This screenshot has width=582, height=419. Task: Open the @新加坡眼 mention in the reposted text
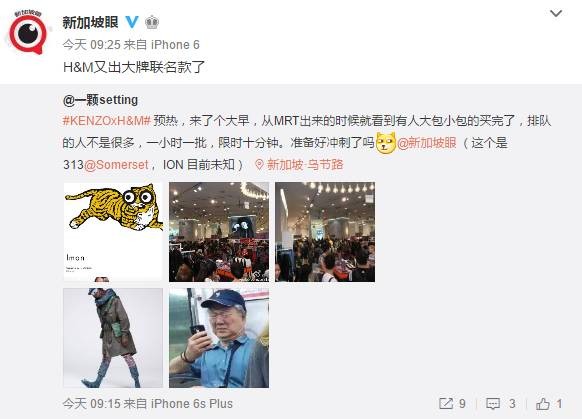(x=427, y=143)
